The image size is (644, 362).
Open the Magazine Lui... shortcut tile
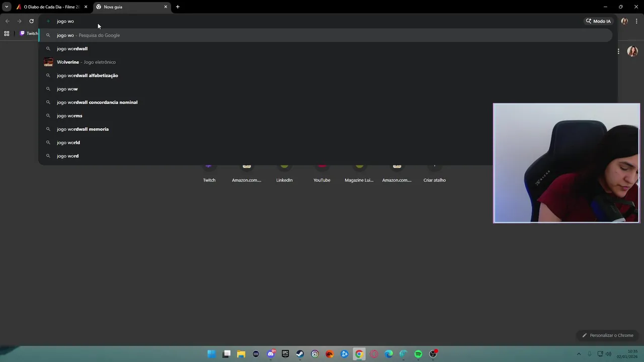tap(359, 173)
